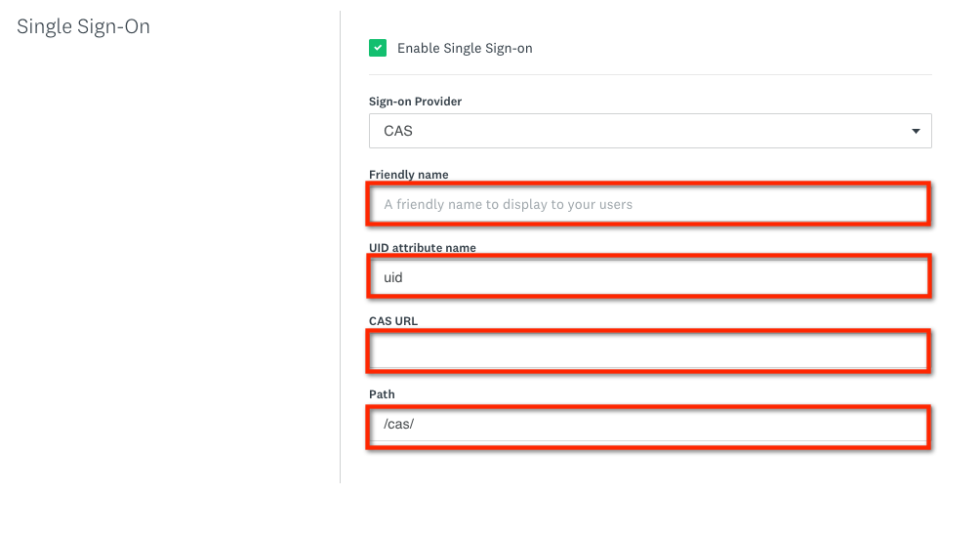Click the 'uid' text in the field

(x=393, y=277)
